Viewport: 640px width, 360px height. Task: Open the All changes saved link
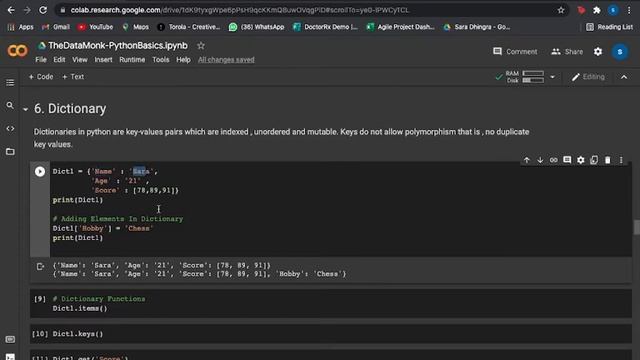click(x=226, y=60)
